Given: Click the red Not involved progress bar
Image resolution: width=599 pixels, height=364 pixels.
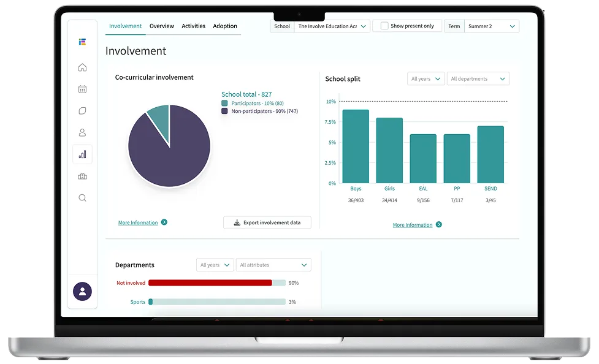Looking at the screenshot, I should [210, 283].
